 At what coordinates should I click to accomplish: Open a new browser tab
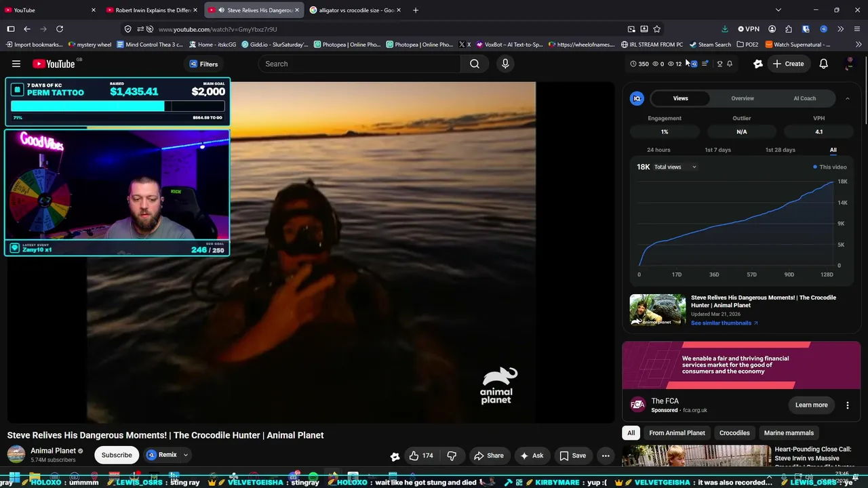(x=416, y=10)
